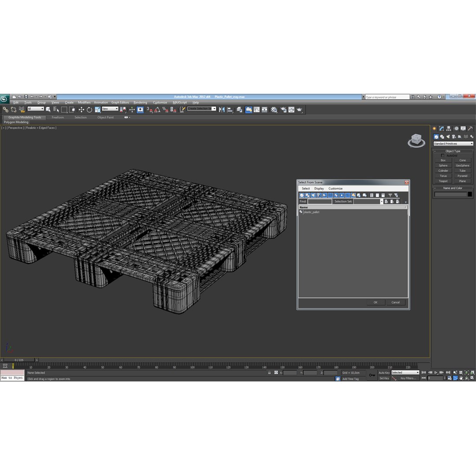Toggle the Spinner Snap button
This screenshot has width=476, height=476.
(173, 110)
